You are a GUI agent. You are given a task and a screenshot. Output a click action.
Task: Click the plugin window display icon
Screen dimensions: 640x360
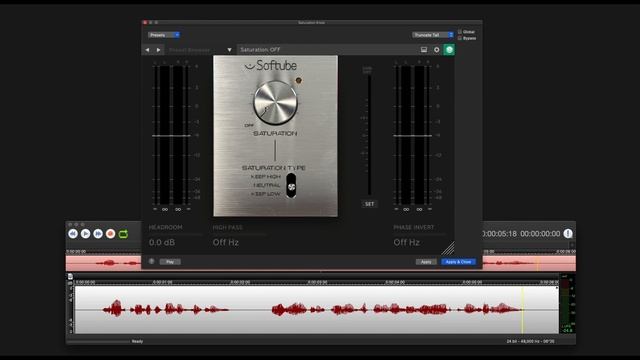[424, 50]
